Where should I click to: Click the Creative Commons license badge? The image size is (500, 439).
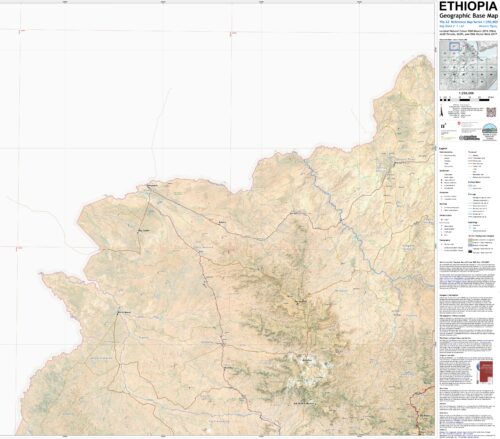click(x=469, y=138)
